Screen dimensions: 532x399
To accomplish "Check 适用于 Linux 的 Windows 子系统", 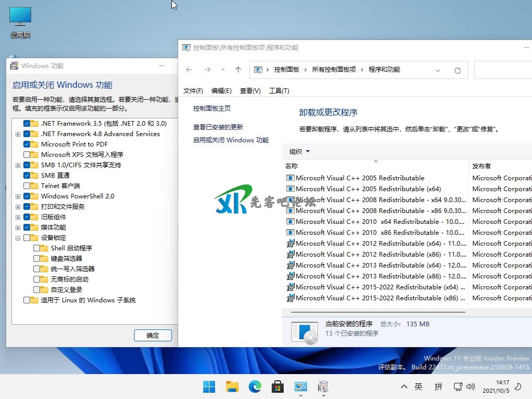I will 27,300.
